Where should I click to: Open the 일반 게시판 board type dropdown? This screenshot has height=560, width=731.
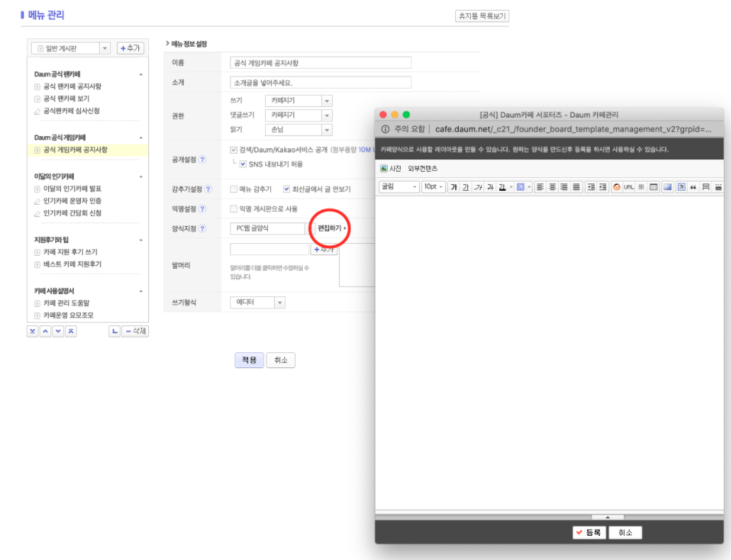[x=71, y=48]
